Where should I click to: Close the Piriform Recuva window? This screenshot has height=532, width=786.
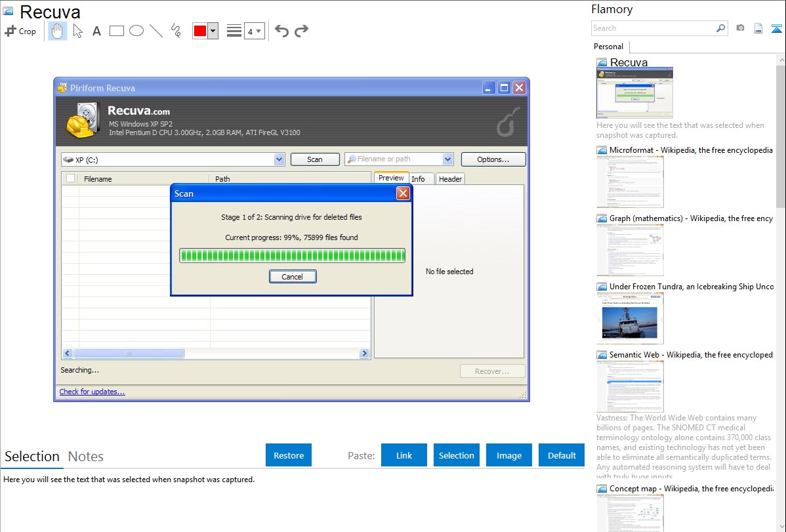[x=520, y=88]
